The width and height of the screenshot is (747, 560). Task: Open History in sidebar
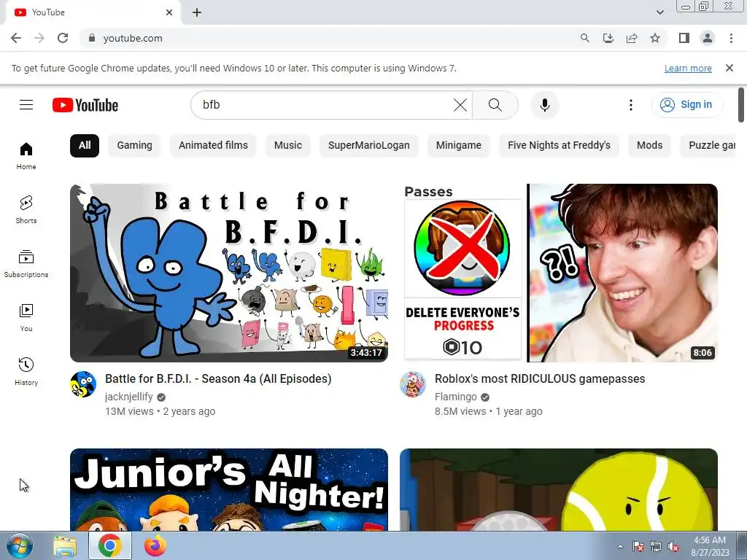point(26,371)
